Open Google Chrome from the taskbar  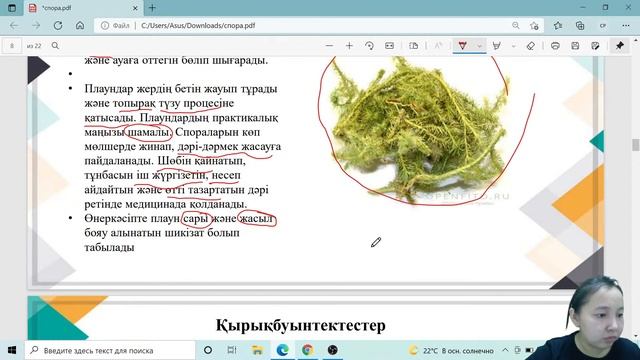click(307, 350)
